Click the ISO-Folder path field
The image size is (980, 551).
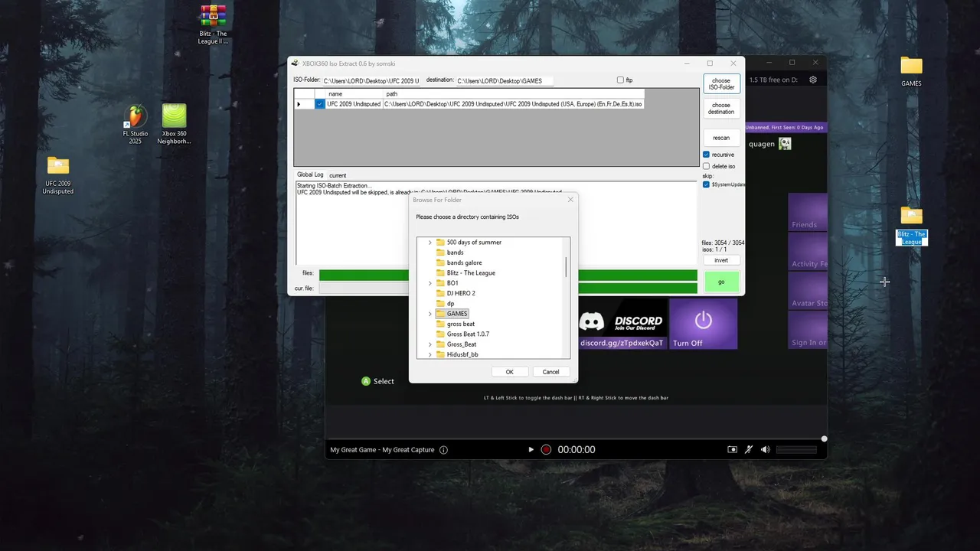pos(371,80)
